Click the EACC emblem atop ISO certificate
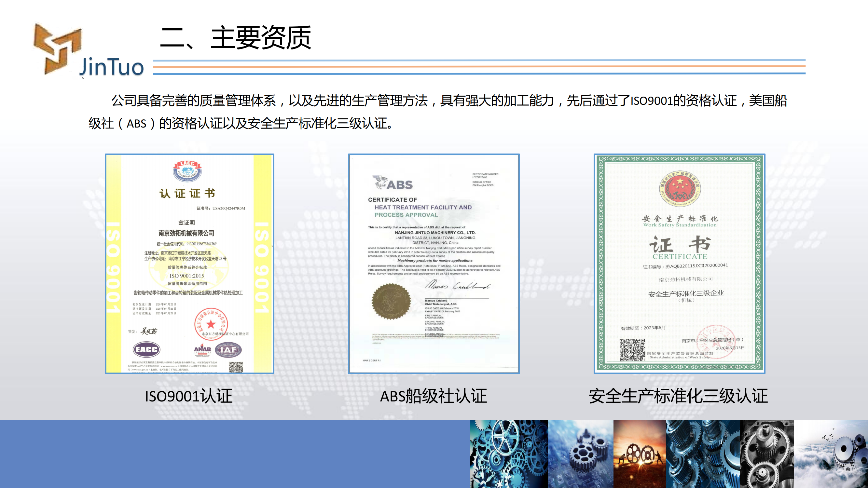Viewport: 868px width, 488px height. (x=187, y=171)
